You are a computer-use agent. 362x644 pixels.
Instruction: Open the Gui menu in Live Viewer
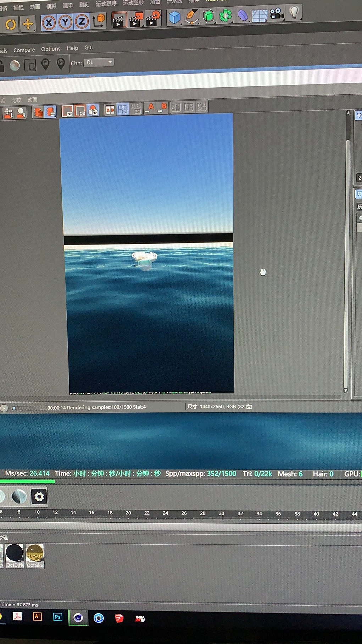click(x=89, y=47)
